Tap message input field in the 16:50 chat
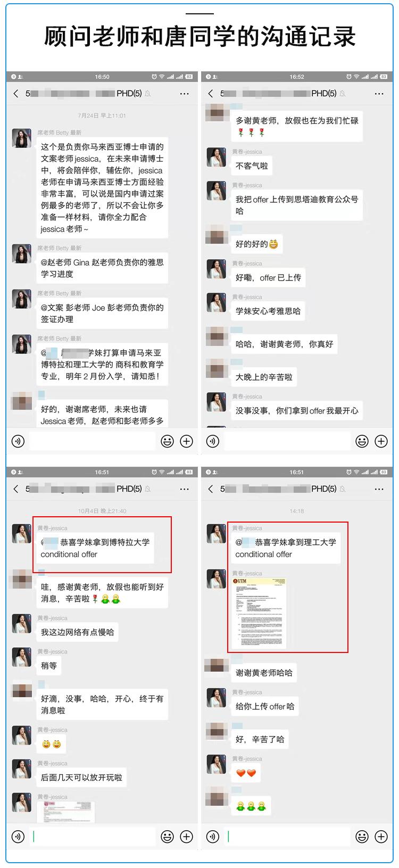 (93, 441)
